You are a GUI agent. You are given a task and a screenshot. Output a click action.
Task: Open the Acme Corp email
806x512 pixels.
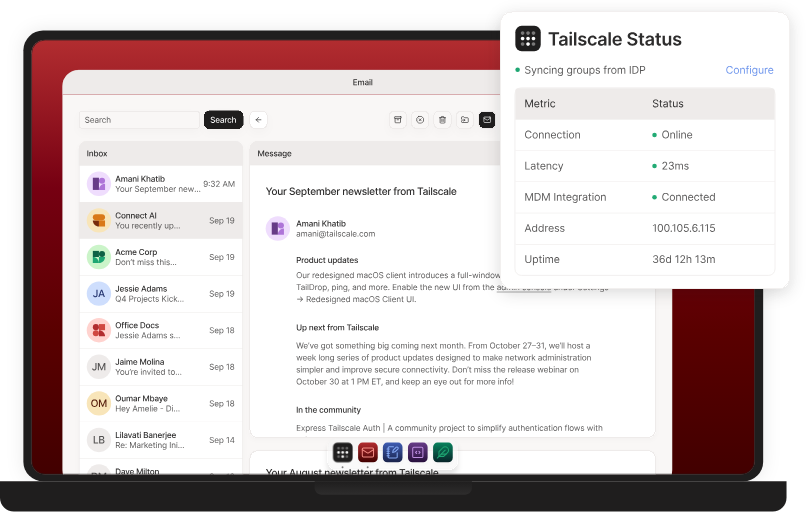160,257
